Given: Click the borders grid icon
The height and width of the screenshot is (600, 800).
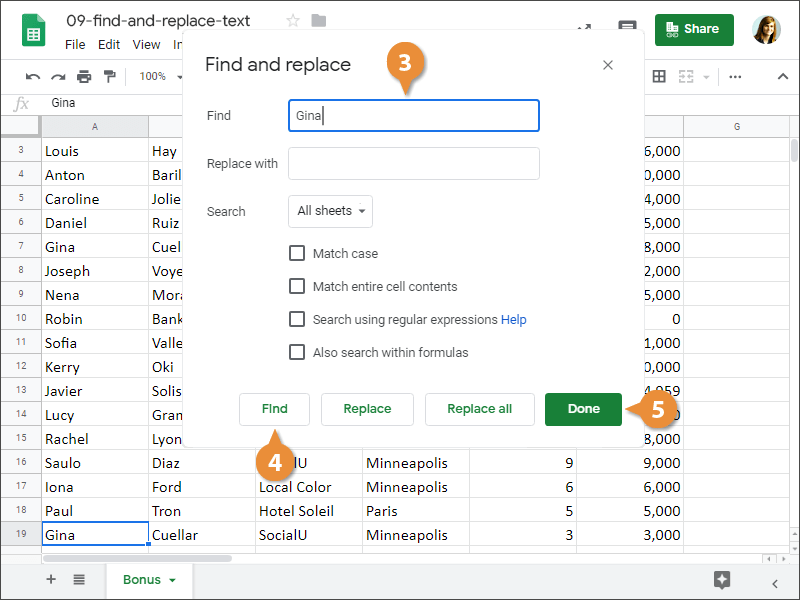Looking at the screenshot, I should click(659, 77).
